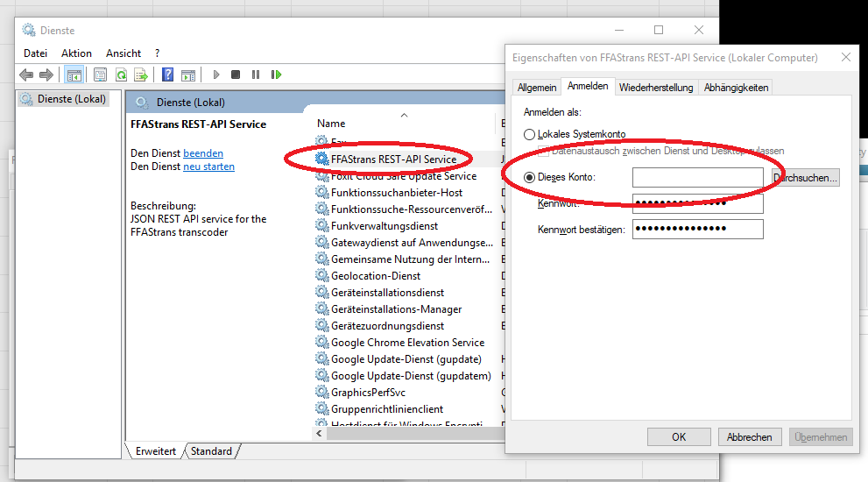Toggle the Datenaustausch zwischen Dienst und Desktop checkbox
Screen dimensions: 868x482
tap(543, 151)
